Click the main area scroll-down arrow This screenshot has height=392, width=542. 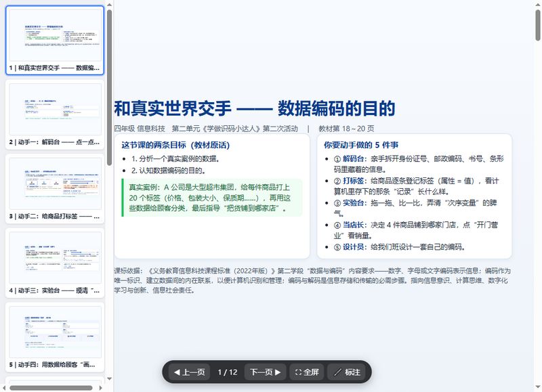(x=538, y=387)
